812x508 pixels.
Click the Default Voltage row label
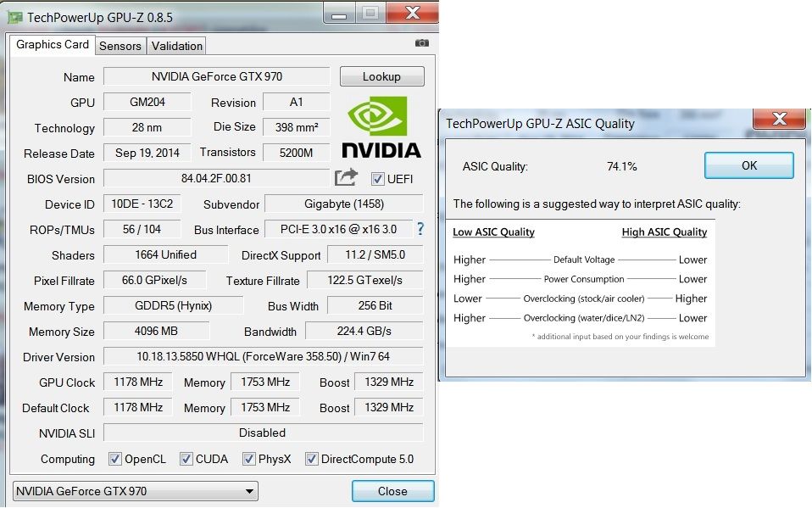pos(584,260)
